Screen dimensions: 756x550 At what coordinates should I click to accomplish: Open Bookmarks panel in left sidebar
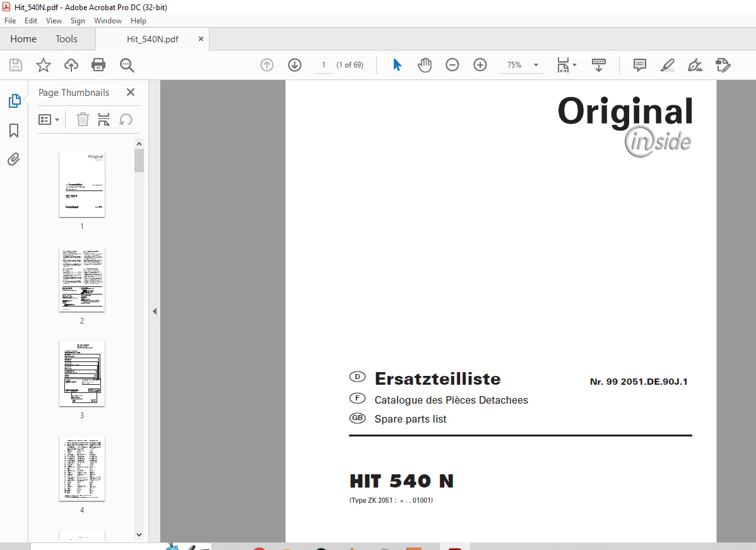(x=14, y=130)
